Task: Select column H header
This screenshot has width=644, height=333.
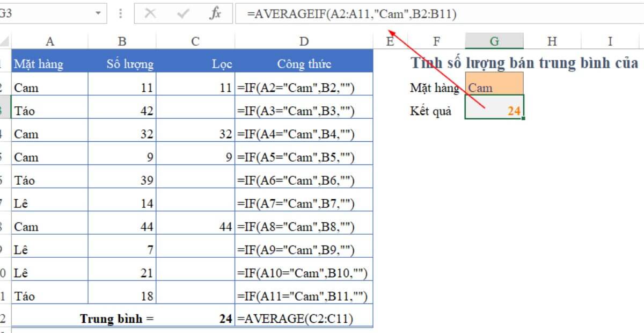Action: click(x=552, y=41)
